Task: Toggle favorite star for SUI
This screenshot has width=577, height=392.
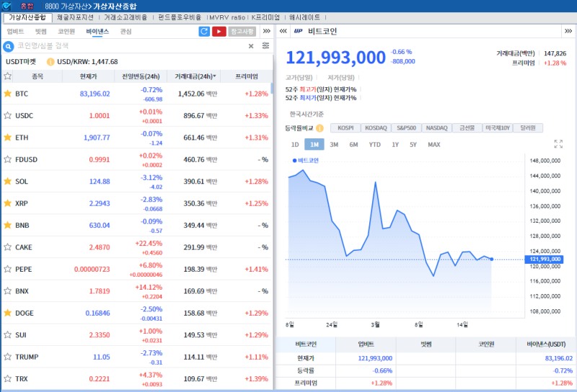Action: pos(7,334)
